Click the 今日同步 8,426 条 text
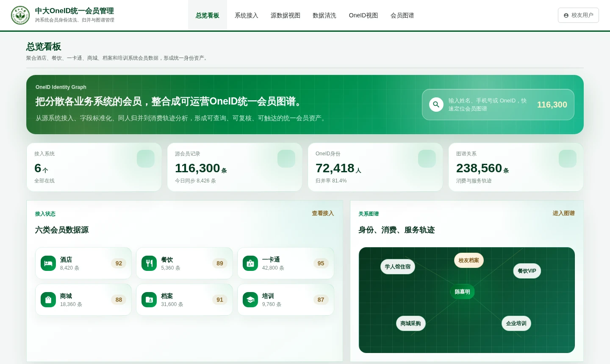 click(195, 181)
